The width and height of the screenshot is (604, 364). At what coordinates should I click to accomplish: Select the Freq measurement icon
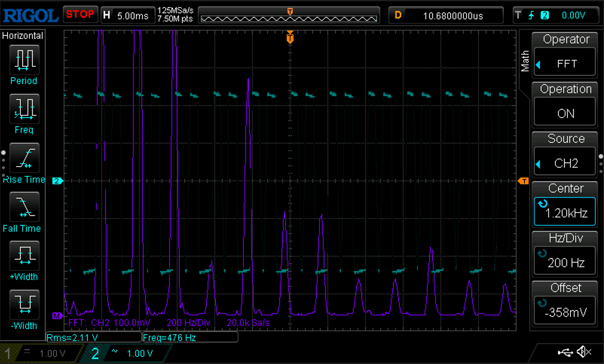(24, 109)
